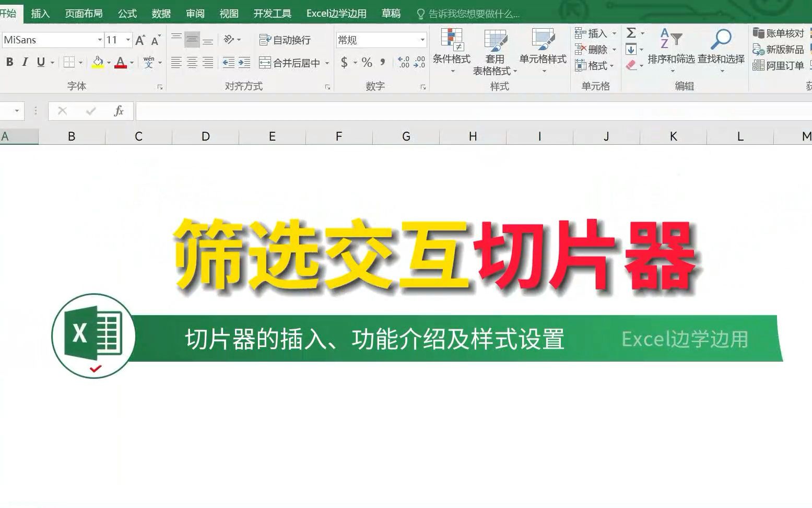The height and width of the screenshot is (508, 812).
Task: Open Excel边学边用 tab
Action: [336, 14]
